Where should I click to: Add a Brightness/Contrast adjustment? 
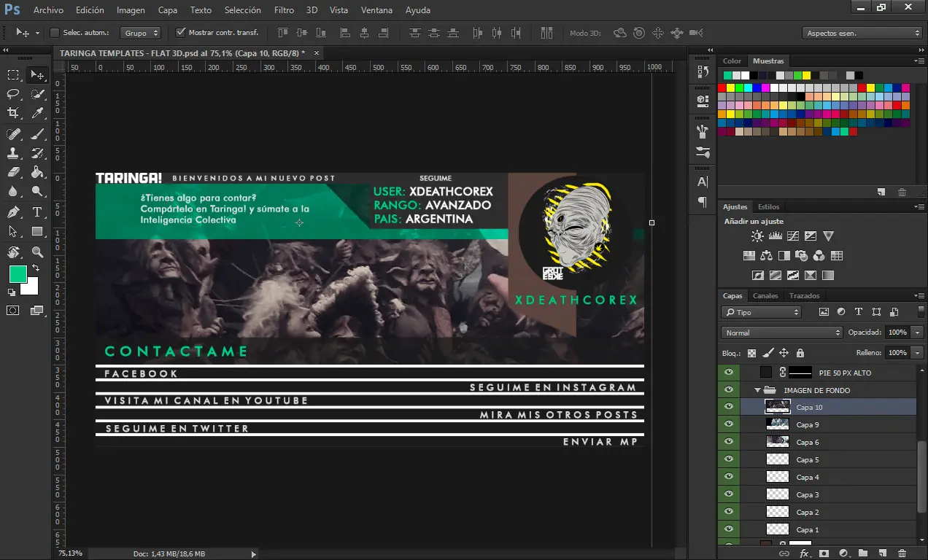click(757, 236)
